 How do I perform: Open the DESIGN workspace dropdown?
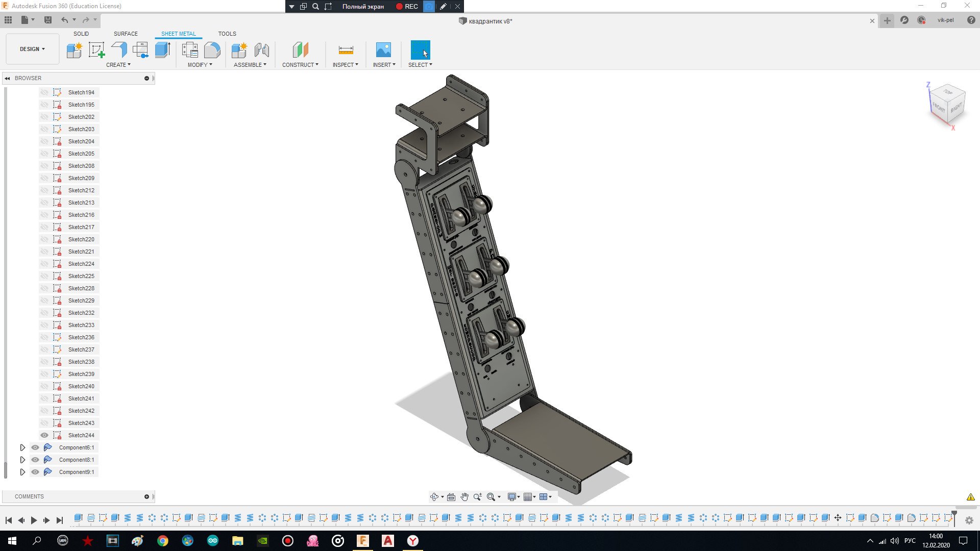32,49
